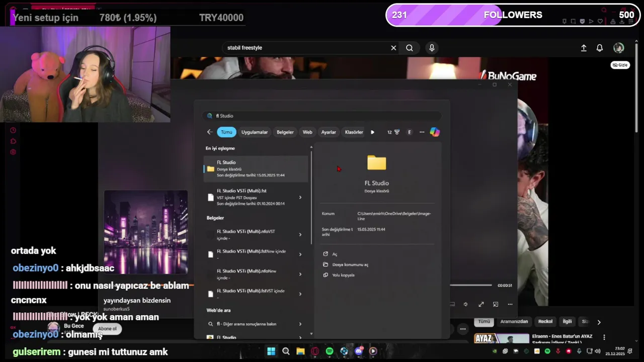Open File Explorer from the taskbar
The width and height of the screenshot is (644, 362).
[x=300, y=351]
